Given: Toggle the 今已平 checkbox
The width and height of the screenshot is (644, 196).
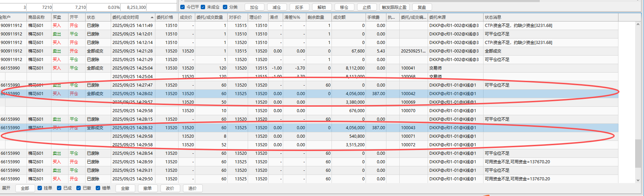Looking at the screenshot, I should coord(183,7).
